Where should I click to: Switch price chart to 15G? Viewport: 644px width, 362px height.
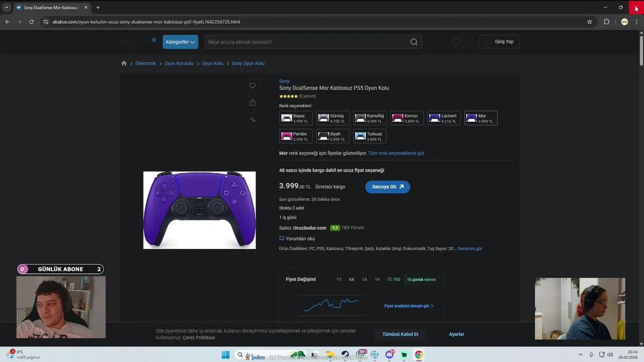[394, 280]
